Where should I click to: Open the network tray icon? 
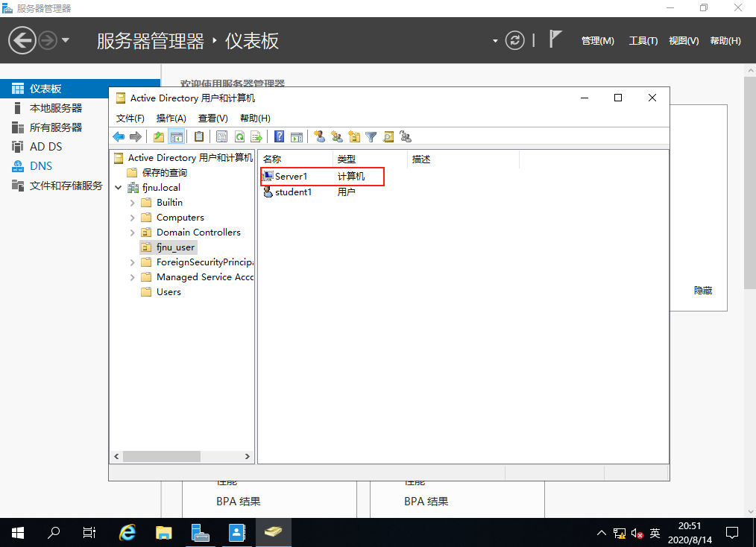(x=620, y=534)
